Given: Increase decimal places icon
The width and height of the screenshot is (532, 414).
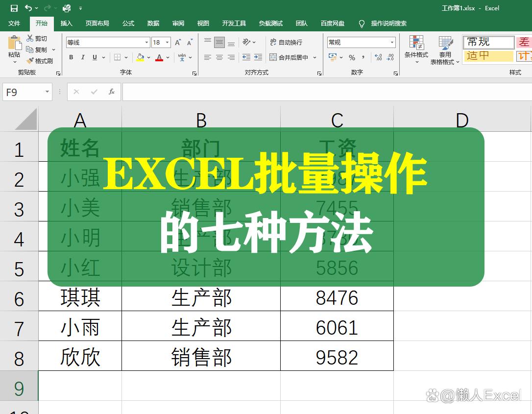Looking at the screenshot, I should (x=378, y=57).
